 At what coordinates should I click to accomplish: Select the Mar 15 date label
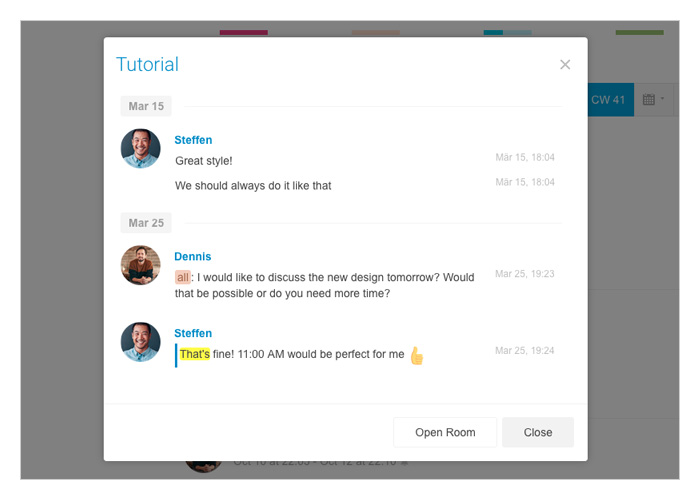(x=146, y=106)
